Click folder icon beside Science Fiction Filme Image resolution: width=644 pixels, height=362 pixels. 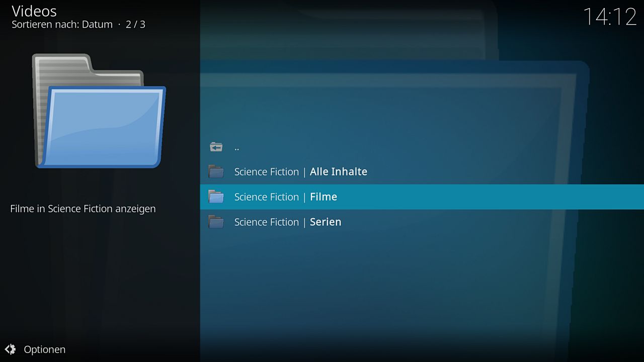coord(216,197)
